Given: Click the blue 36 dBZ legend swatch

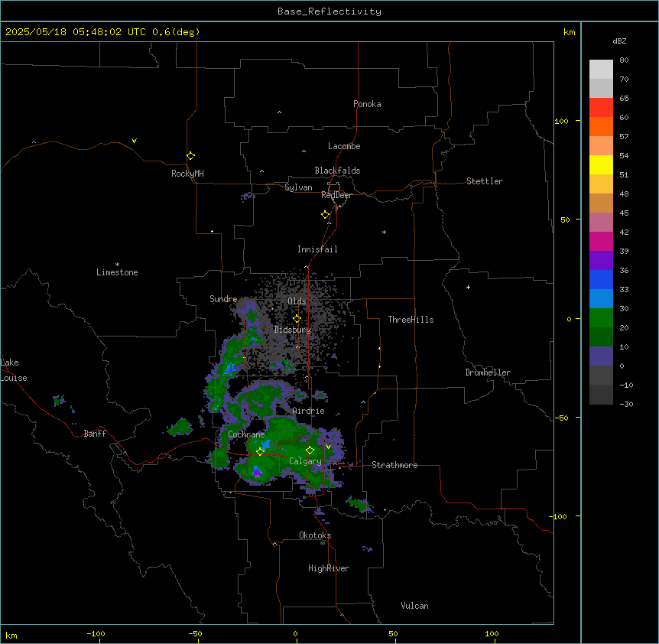Looking at the screenshot, I should pyautogui.click(x=601, y=279).
